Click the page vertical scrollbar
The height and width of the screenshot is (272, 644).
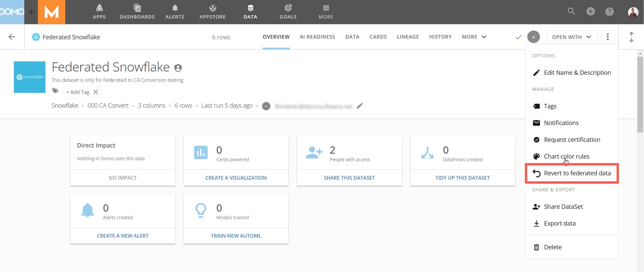pyautogui.click(x=640, y=95)
